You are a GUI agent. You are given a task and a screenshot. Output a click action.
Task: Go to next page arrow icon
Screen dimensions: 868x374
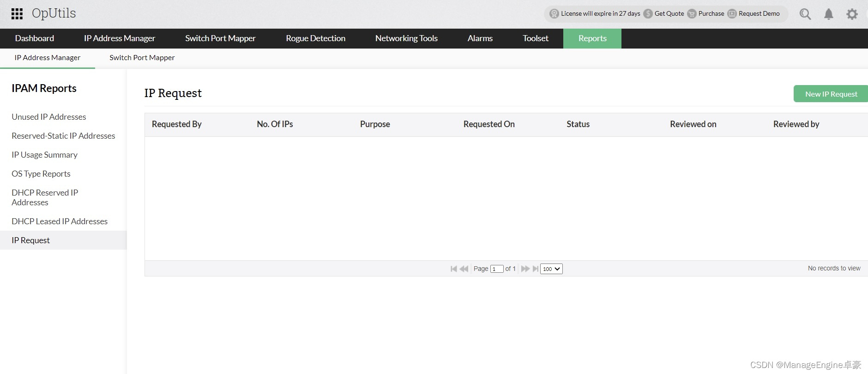[525, 269]
